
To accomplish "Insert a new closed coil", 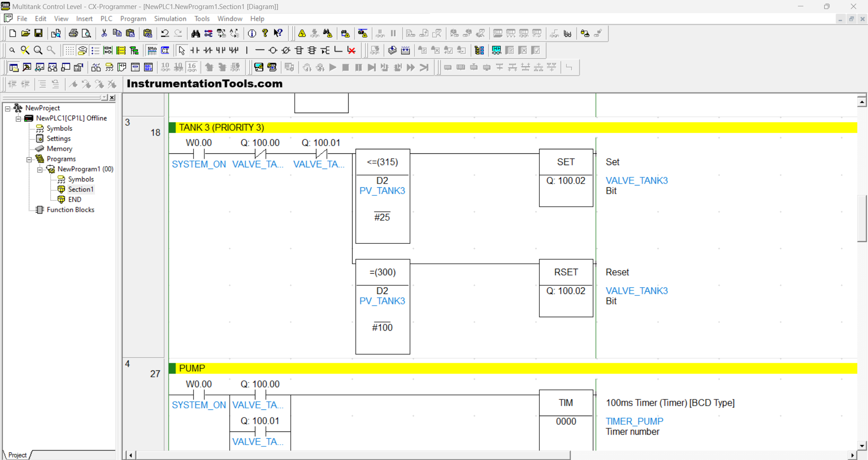I will point(286,50).
